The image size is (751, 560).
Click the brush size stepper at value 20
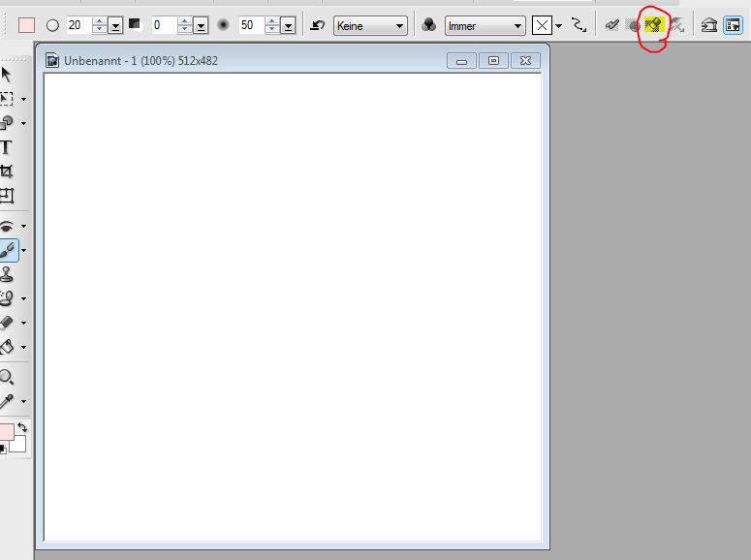tap(99, 25)
